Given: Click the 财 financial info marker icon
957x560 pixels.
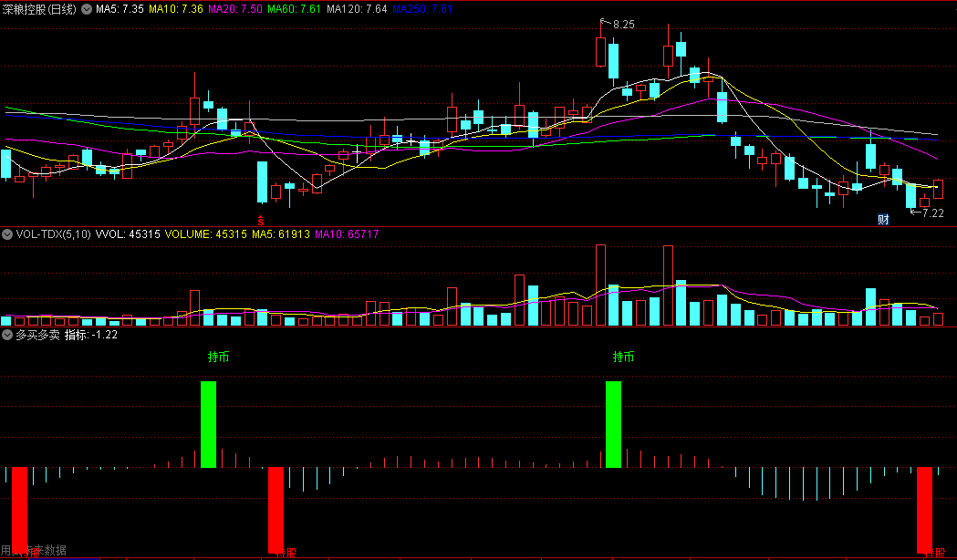Looking at the screenshot, I should click(883, 220).
